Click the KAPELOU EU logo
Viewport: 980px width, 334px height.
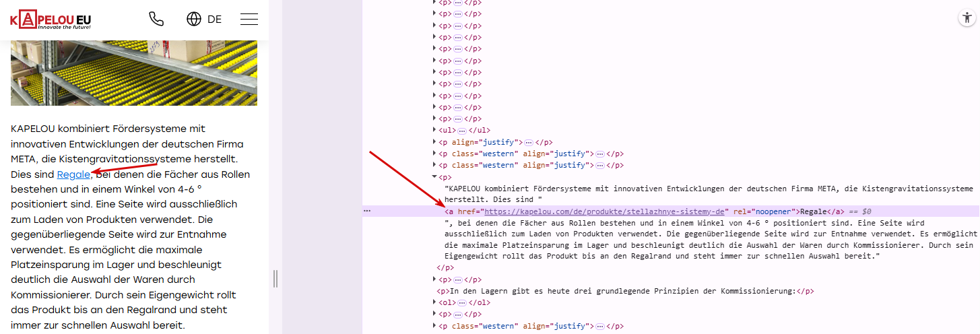pos(51,20)
